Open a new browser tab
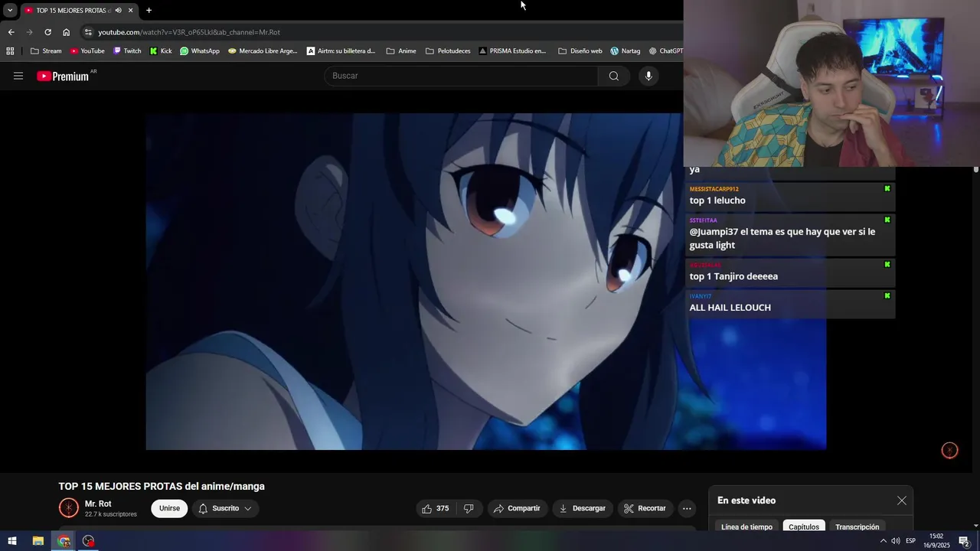Screen dimensions: 980x551 point(149,10)
